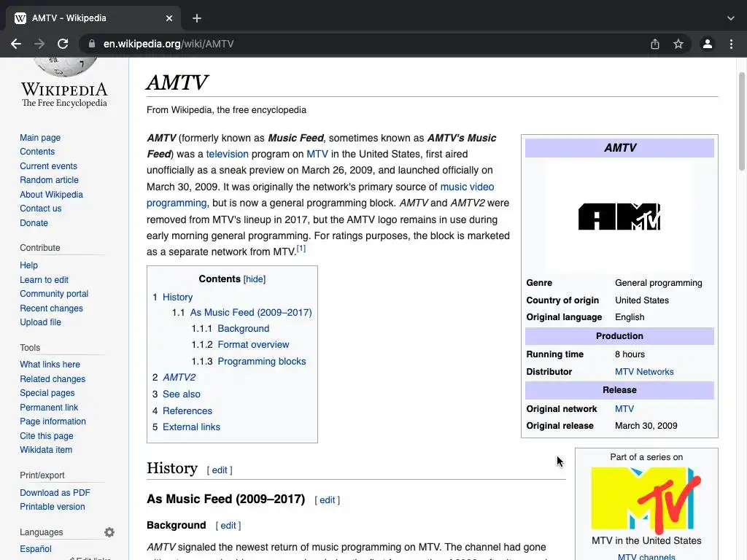Viewport: 747px width, 560px height.
Task: Click the Wikipedia globe logo
Action: point(65,66)
